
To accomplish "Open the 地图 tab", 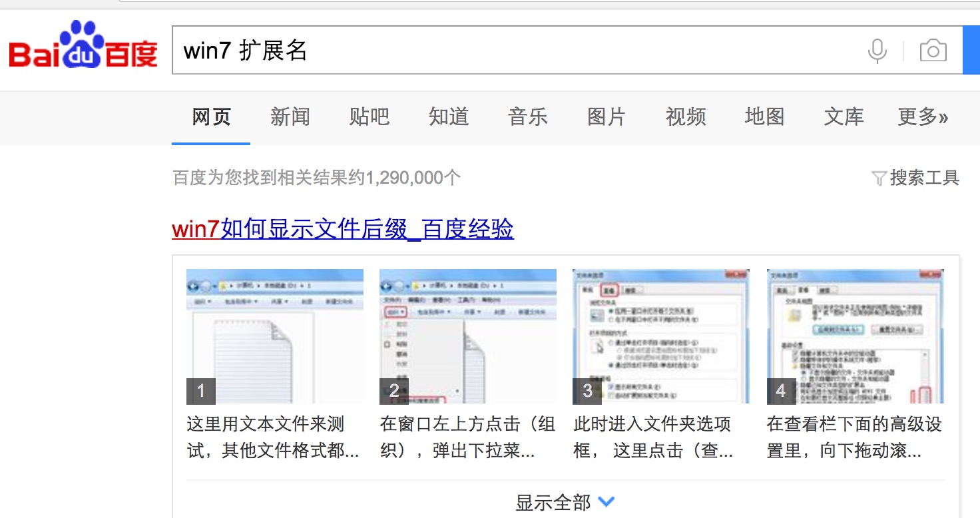I will (x=765, y=117).
